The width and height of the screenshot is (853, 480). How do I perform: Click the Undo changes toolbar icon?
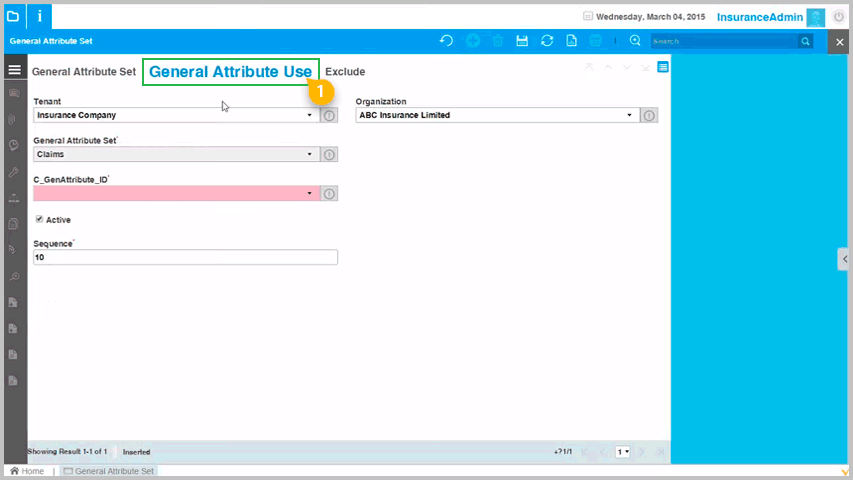[x=446, y=41]
